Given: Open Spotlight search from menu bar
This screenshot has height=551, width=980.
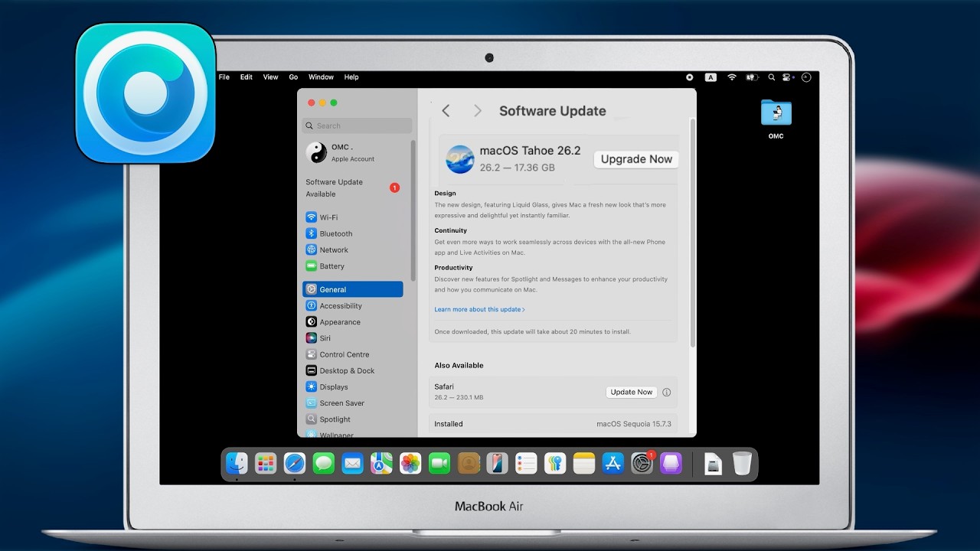Looking at the screenshot, I should [772, 77].
